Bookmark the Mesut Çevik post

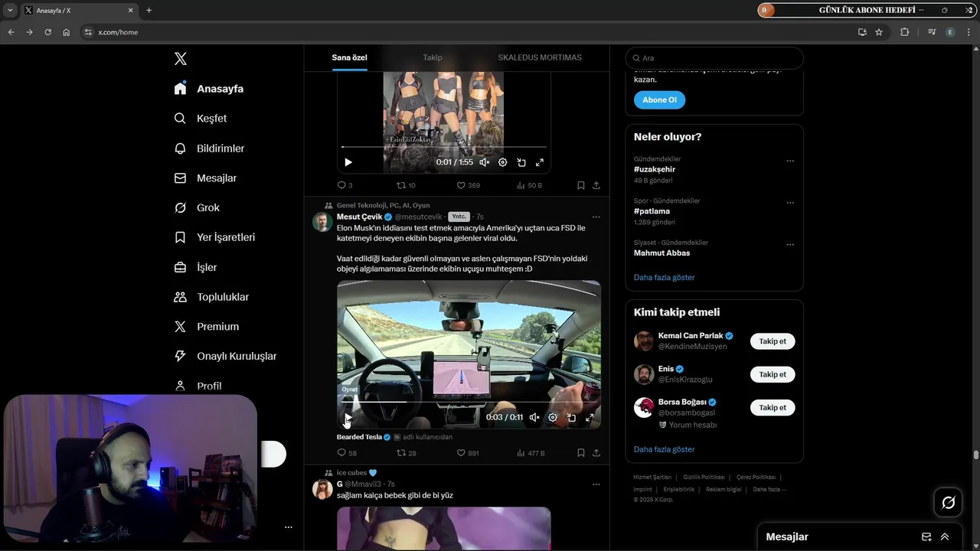point(581,453)
